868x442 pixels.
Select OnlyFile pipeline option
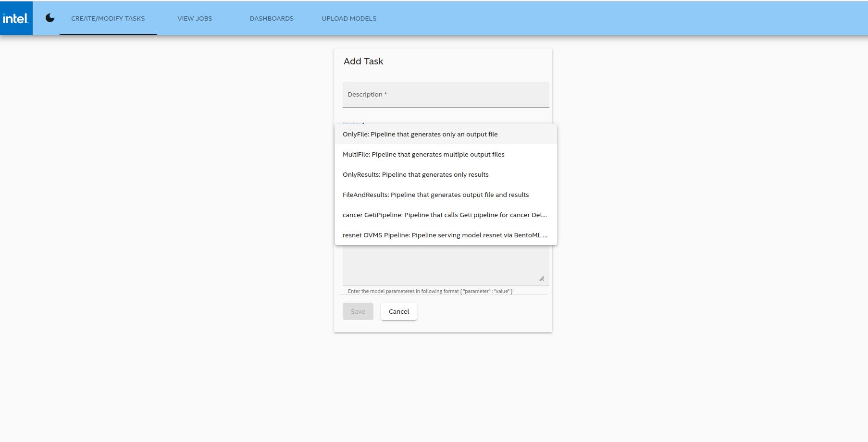(446, 134)
